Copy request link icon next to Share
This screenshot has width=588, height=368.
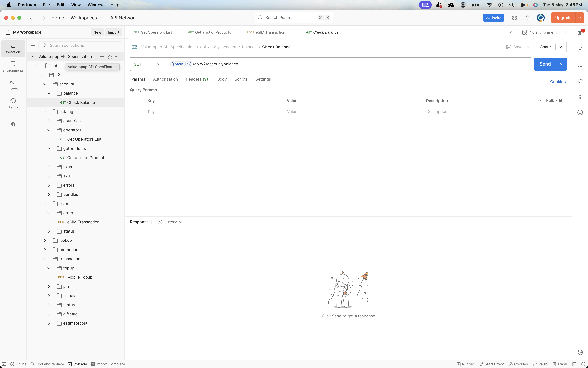[x=561, y=47]
